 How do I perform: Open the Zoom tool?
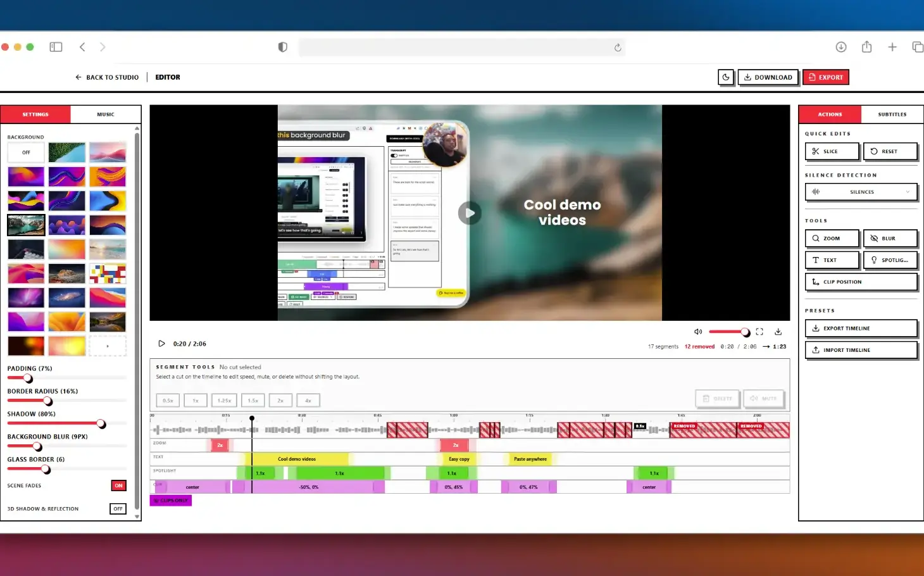832,238
